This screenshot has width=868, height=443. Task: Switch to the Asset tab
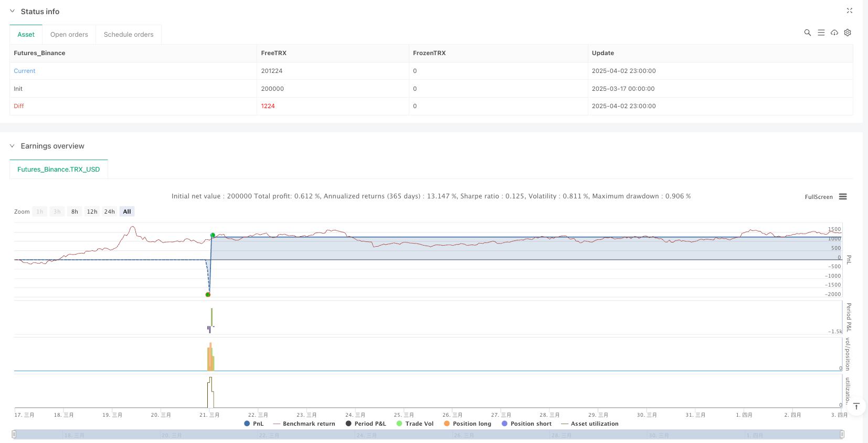pos(26,35)
